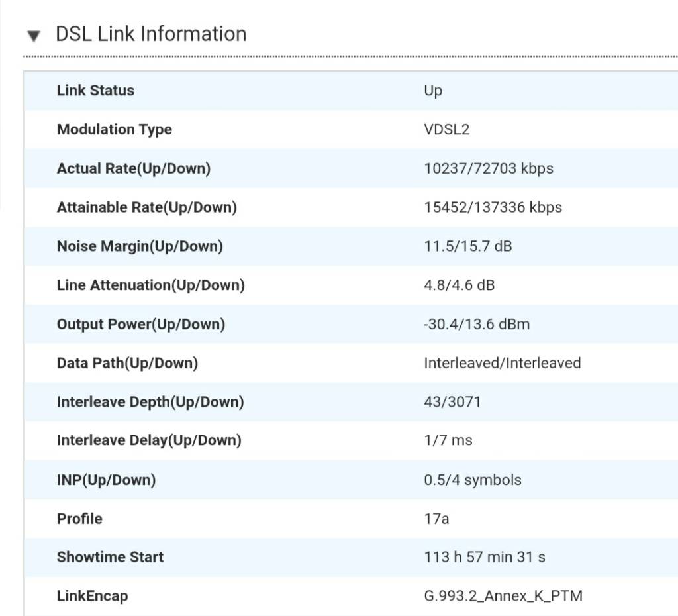Select the Noise Margin(Up/Down) label
678x616 pixels.
pyautogui.click(x=140, y=247)
